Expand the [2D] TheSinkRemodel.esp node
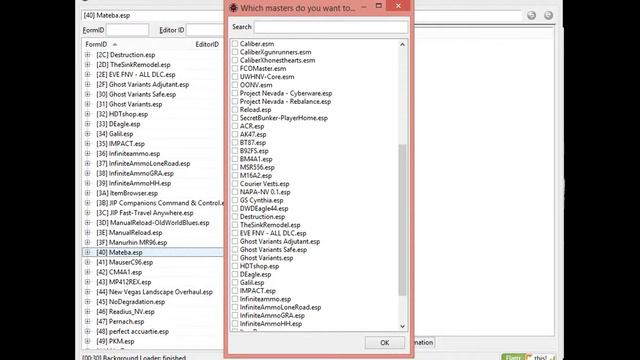Image resolution: width=640 pixels, height=360 pixels. click(87, 64)
